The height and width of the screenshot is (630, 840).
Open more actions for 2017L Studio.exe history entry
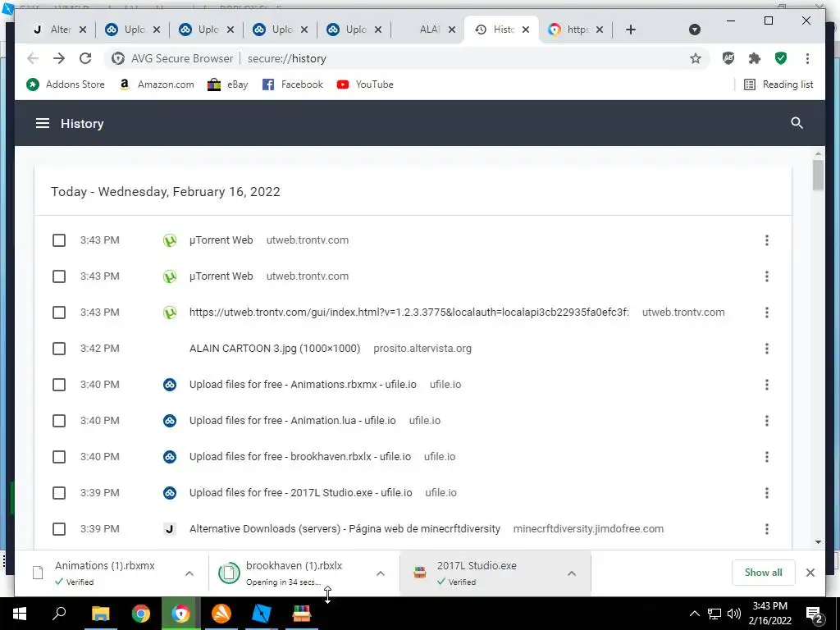pos(767,493)
